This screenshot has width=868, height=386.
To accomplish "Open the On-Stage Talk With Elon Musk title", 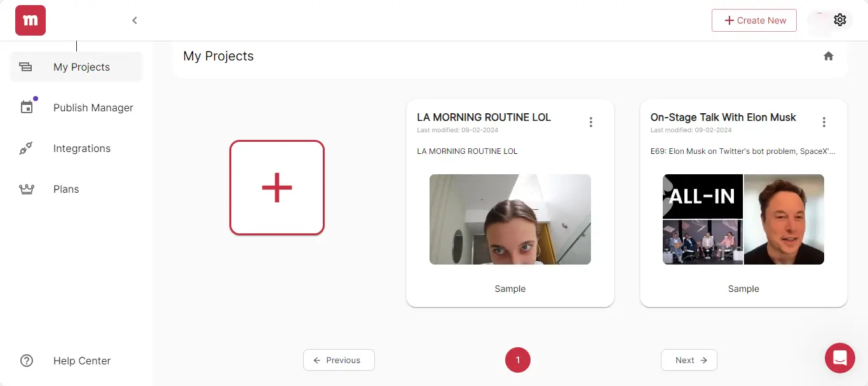I will (x=723, y=117).
